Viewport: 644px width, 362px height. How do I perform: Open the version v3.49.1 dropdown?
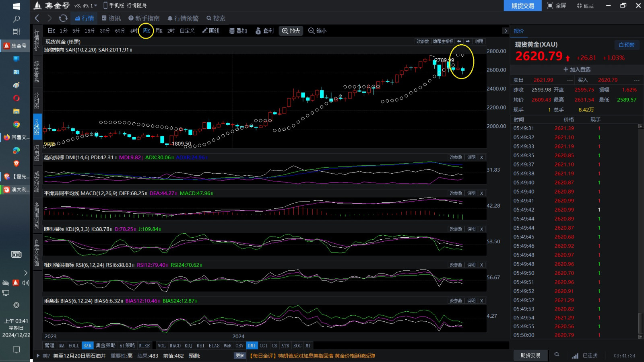tap(85, 6)
